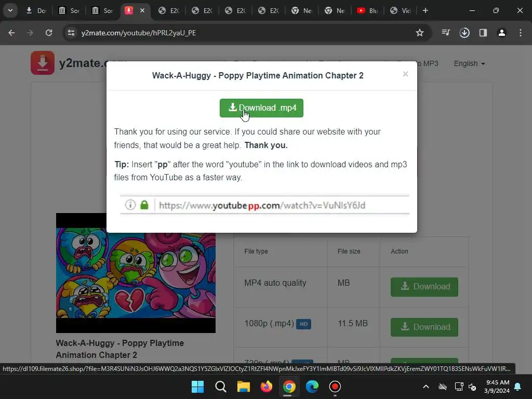
Task: Click the browser Forward arrow
Action: 30,33
